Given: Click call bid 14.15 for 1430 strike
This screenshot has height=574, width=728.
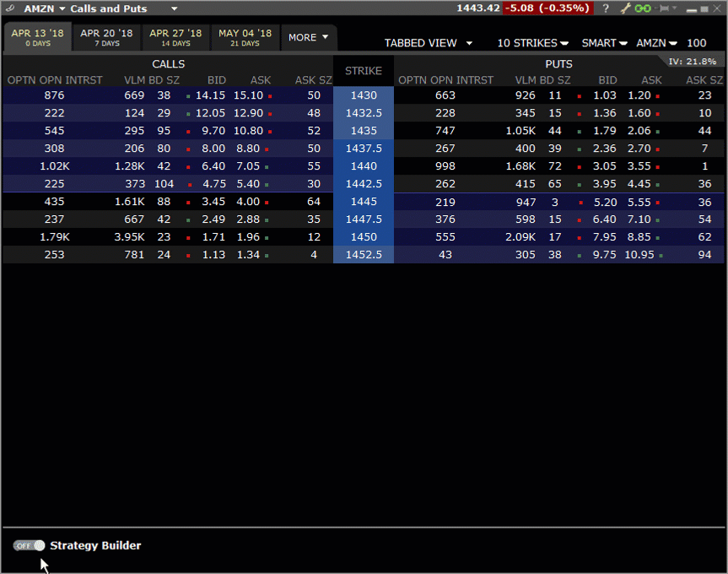Looking at the screenshot, I should click(210, 95).
